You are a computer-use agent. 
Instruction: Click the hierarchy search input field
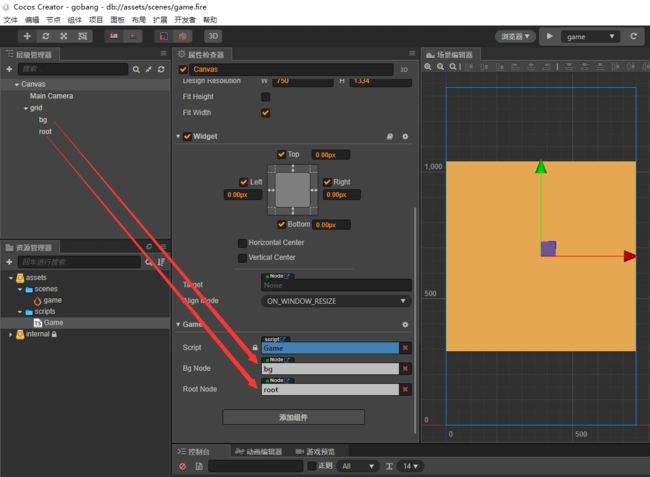73,69
